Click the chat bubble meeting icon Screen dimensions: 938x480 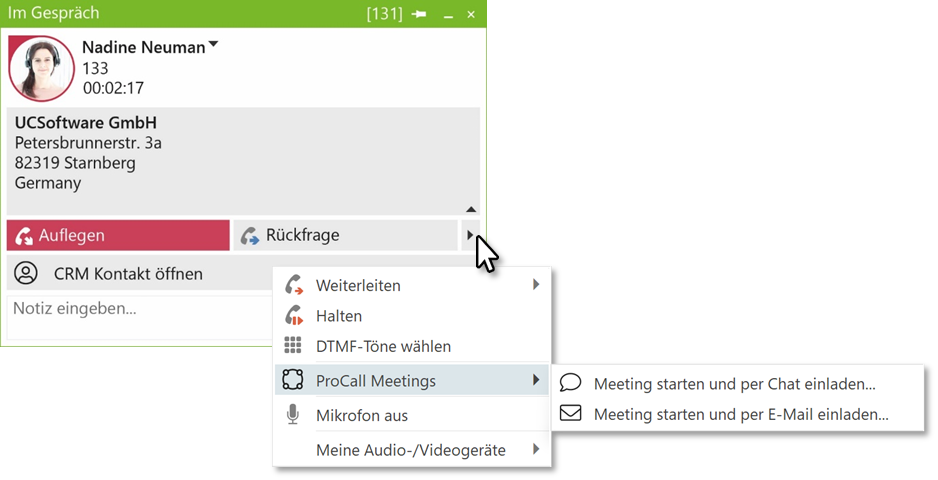click(570, 383)
